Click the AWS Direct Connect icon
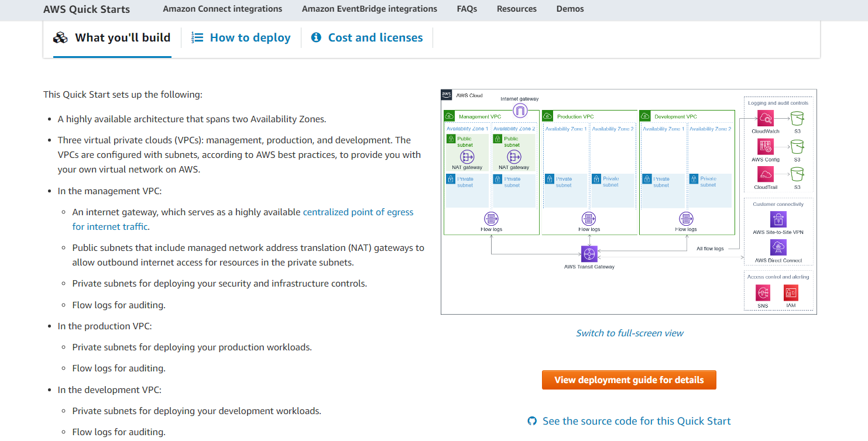Screen dimensions: 868x441 pyautogui.click(x=778, y=247)
